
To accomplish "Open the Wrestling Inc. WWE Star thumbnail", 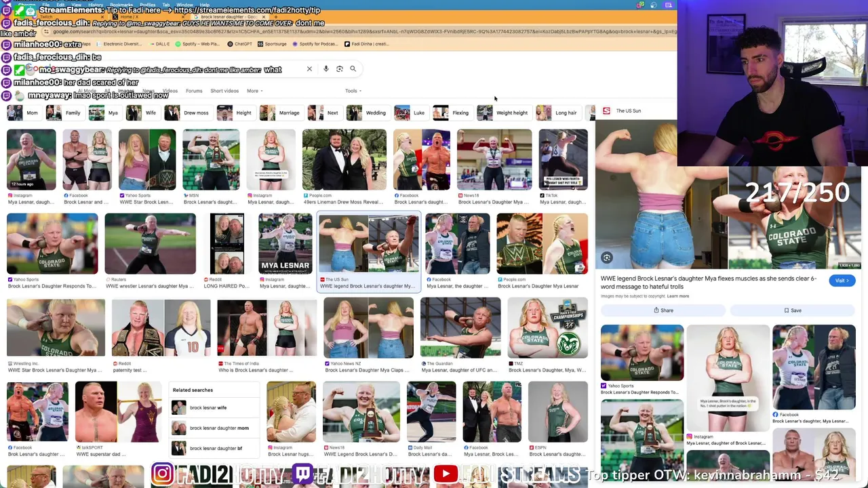I will pos(56,327).
